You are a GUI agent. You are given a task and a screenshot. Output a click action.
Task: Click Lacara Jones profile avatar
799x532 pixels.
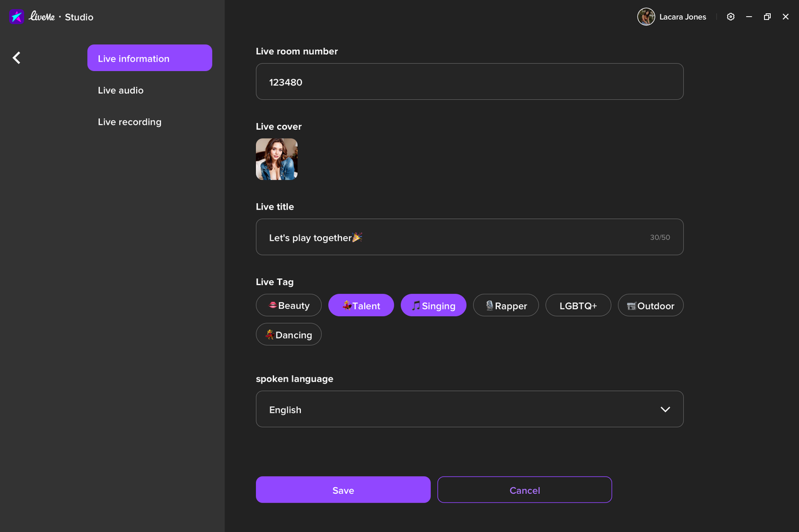(646, 17)
